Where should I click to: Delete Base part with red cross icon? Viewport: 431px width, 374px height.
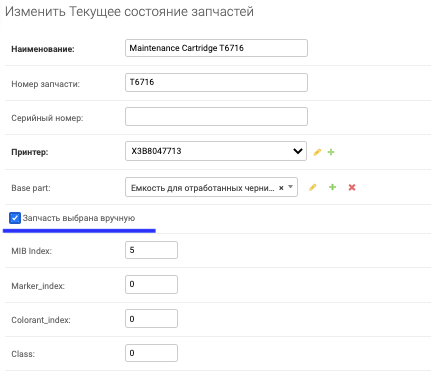352,187
